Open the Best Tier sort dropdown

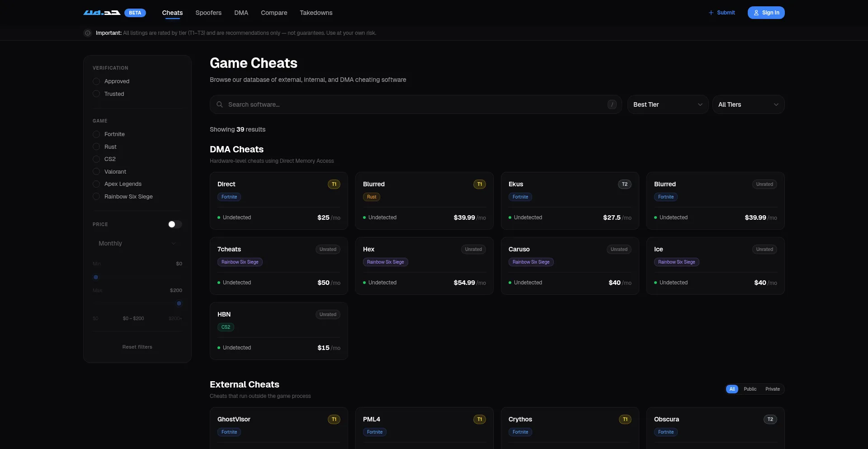pyautogui.click(x=668, y=104)
